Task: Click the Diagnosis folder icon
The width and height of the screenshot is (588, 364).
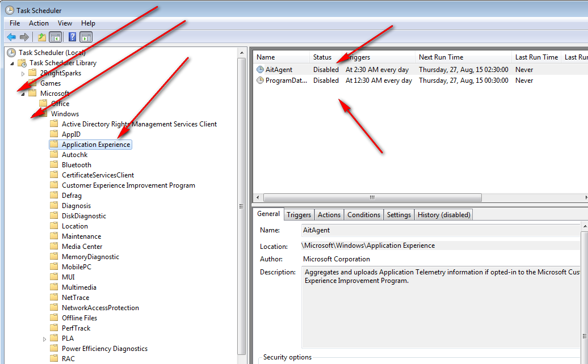Action: pyautogui.click(x=54, y=205)
